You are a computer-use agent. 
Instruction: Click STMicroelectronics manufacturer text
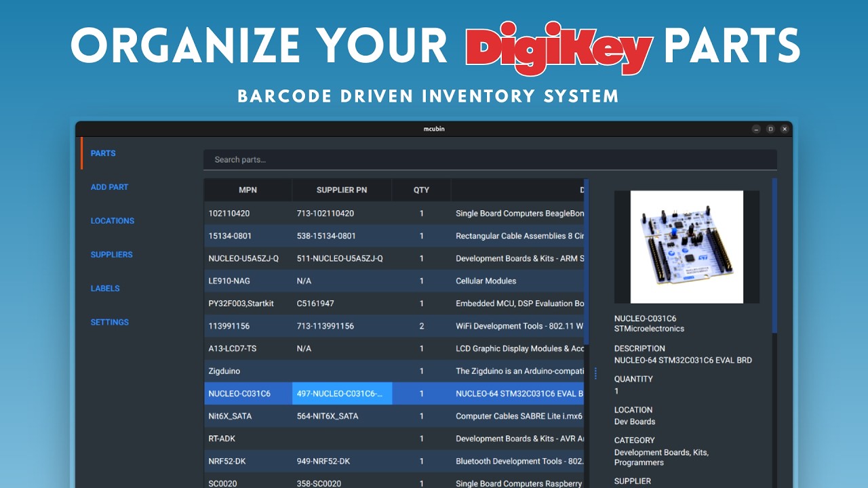(x=649, y=329)
